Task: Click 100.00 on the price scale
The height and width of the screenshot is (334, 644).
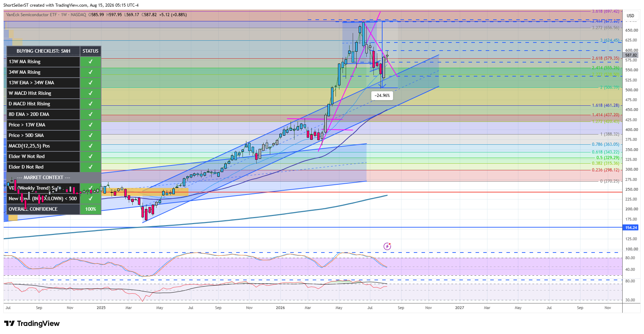Action: click(632, 249)
